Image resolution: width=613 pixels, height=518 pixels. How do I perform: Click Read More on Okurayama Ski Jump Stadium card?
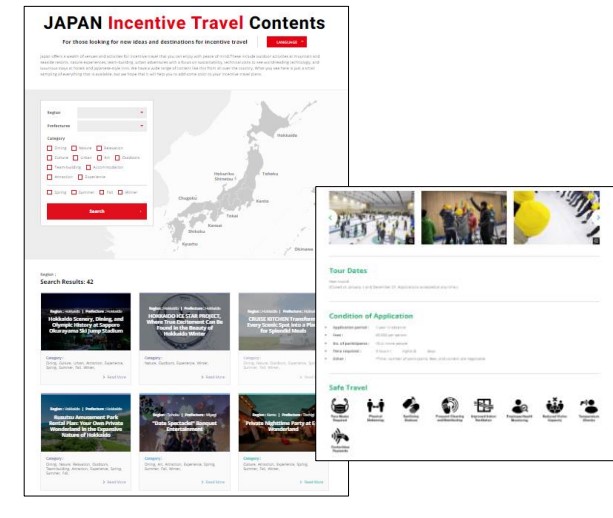(x=115, y=377)
